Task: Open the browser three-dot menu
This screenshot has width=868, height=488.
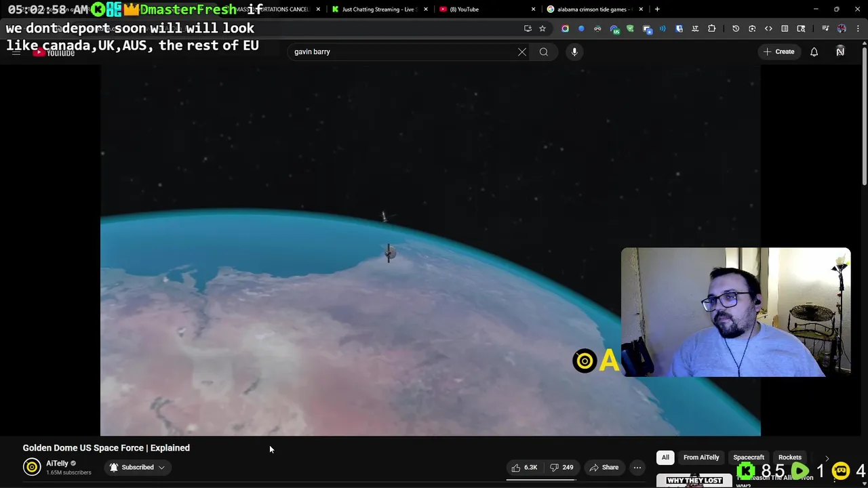Action: tap(858, 28)
